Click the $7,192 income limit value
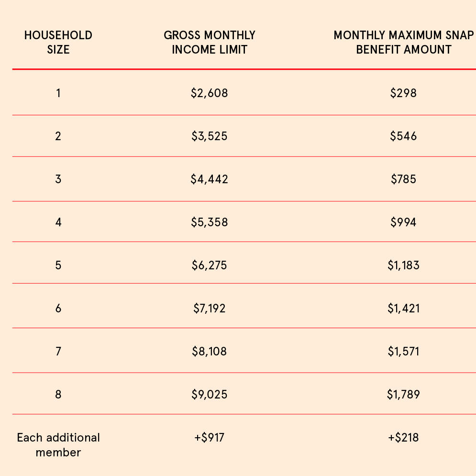The image size is (476, 476). (x=210, y=308)
